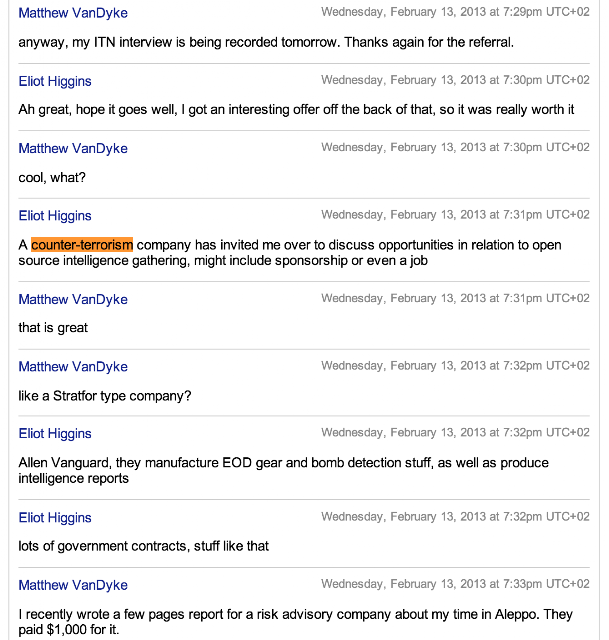Open Matthew VanDyke's name on the ITN interview message
The height and width of the screenshot is (640, 609).
coord(73,13)
